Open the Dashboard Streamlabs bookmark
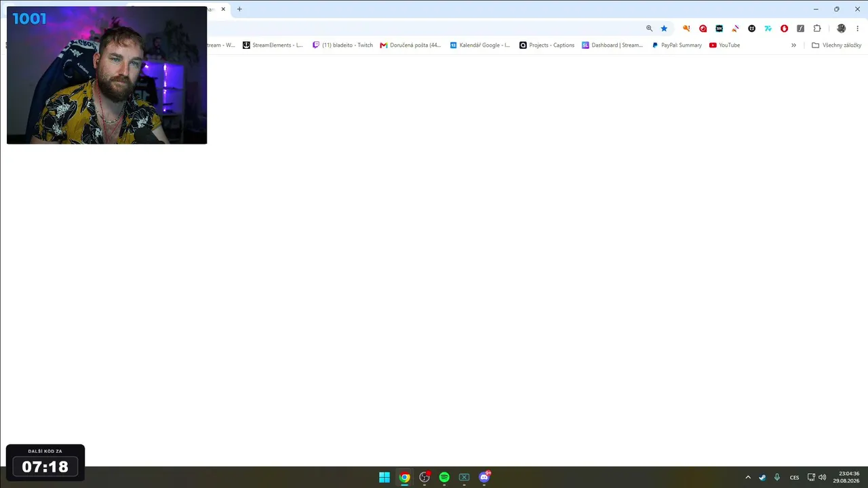868x488 pixels. coord(612,45)
